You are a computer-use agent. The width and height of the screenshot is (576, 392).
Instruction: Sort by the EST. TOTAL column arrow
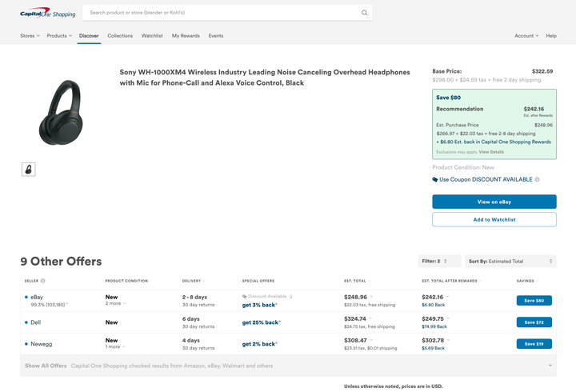369,281
